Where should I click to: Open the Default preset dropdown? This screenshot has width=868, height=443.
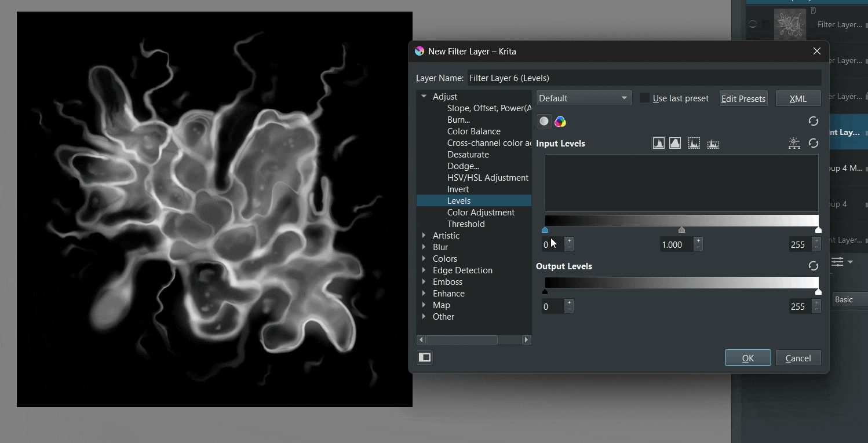(x=583, y=98)
